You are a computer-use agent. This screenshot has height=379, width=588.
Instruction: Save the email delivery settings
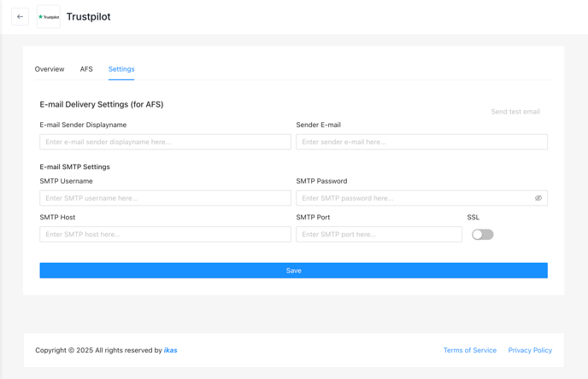pos(294,271)
